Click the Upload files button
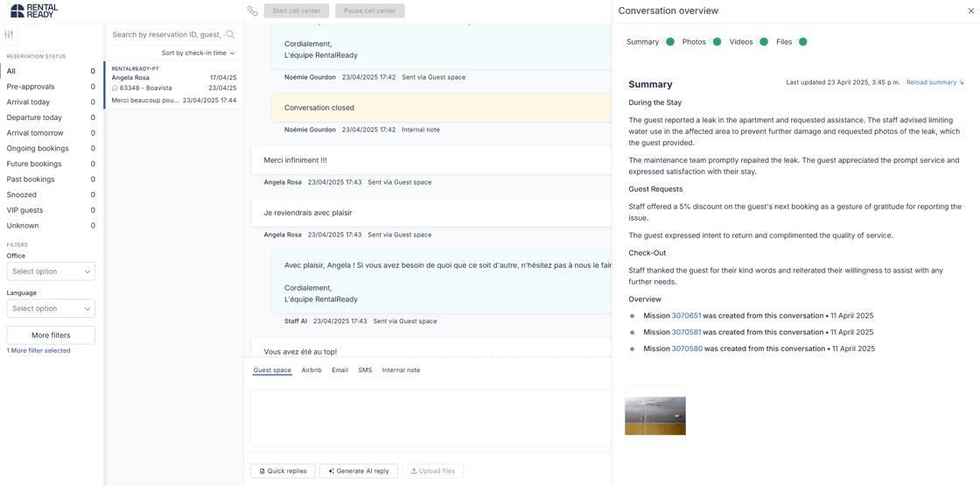Screen dimensions: 980x486 [432, 471]
